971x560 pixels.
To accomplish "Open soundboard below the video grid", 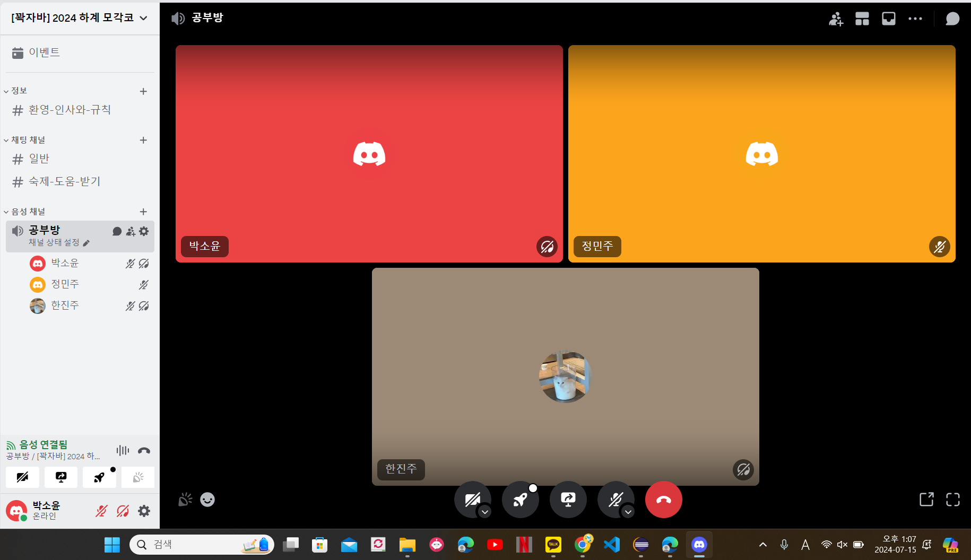I will click(x=185, y=500).
